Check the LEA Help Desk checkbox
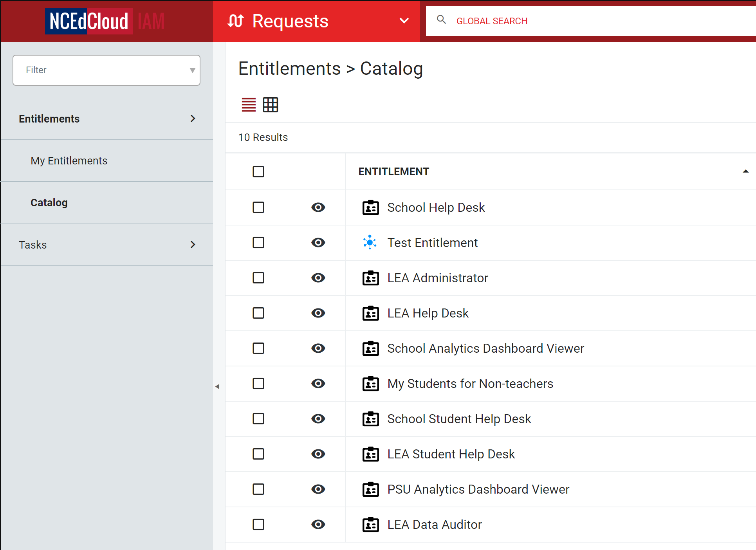 pos(258,313)
